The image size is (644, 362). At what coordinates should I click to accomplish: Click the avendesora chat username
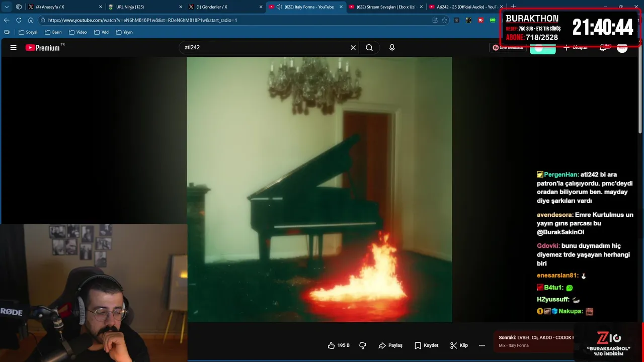[555, 215]
